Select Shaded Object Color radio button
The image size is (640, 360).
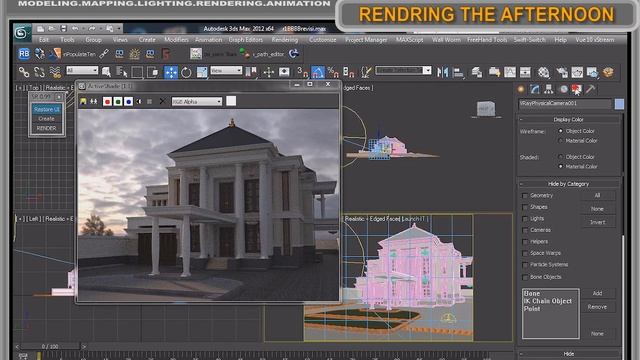click(x=560, y=157)
